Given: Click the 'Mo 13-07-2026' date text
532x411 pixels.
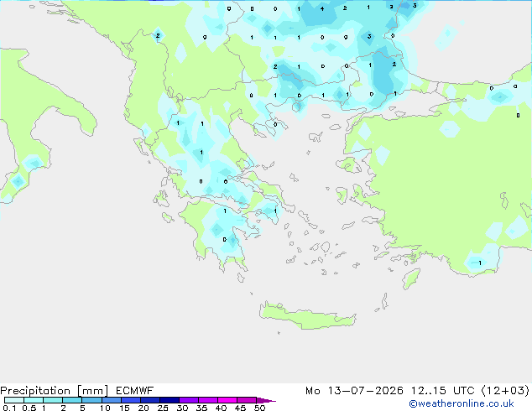Looking at the screenshot, I should 354,391.
